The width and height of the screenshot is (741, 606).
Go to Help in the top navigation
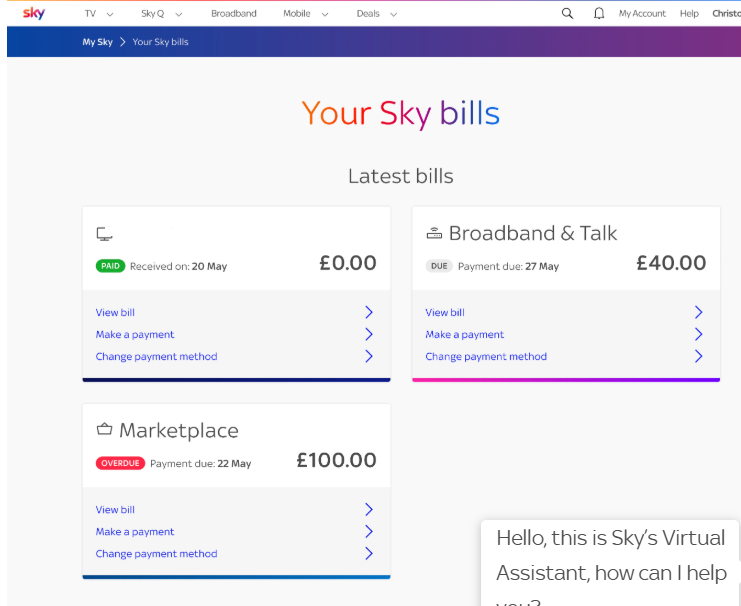(689, 14)
